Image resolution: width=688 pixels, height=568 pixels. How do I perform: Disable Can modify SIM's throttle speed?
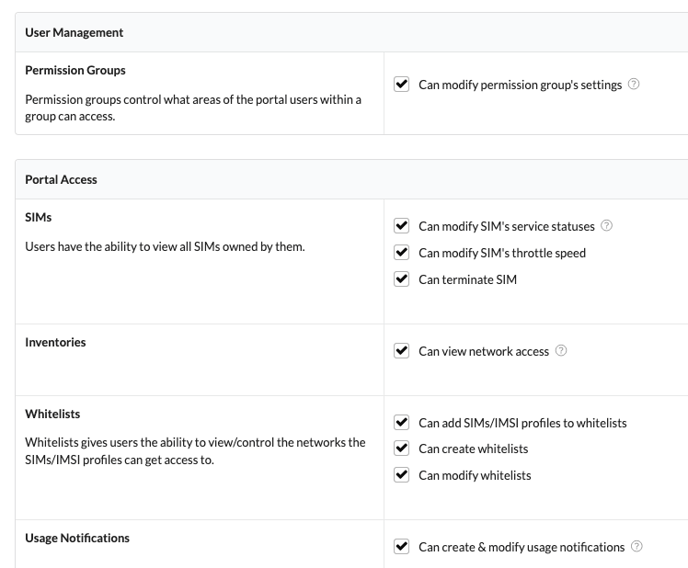(402, 253)
